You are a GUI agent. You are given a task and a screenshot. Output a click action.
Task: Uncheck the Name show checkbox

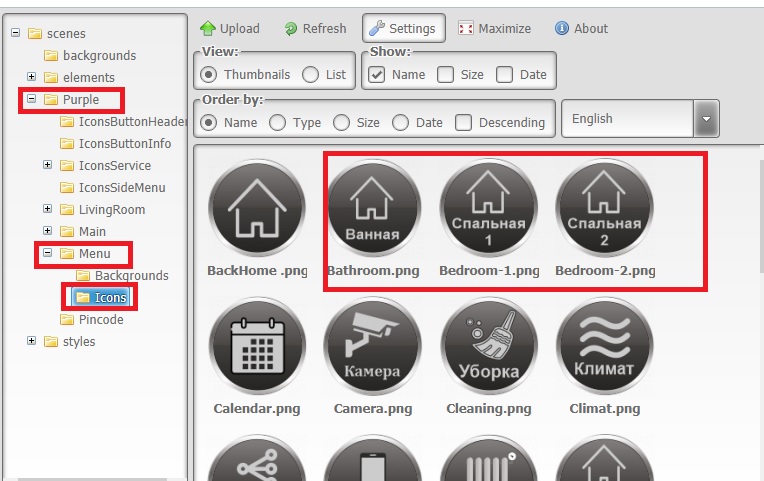(x=376, y=75)
